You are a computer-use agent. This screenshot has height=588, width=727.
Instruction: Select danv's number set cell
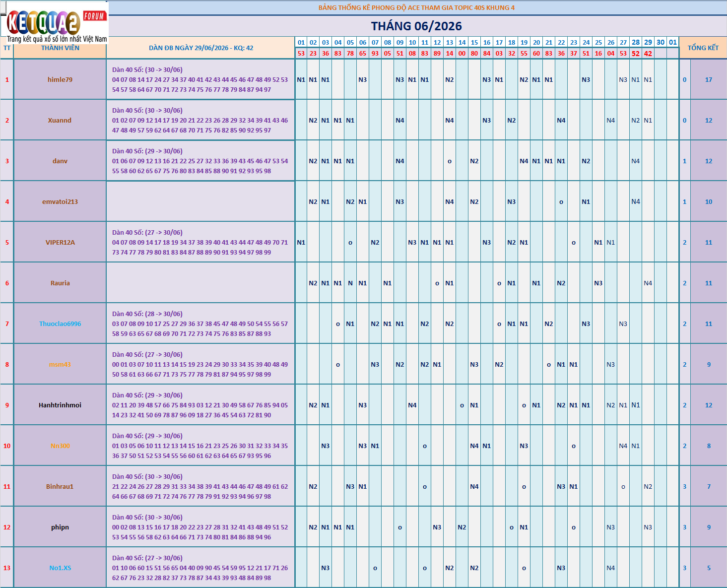201,161
